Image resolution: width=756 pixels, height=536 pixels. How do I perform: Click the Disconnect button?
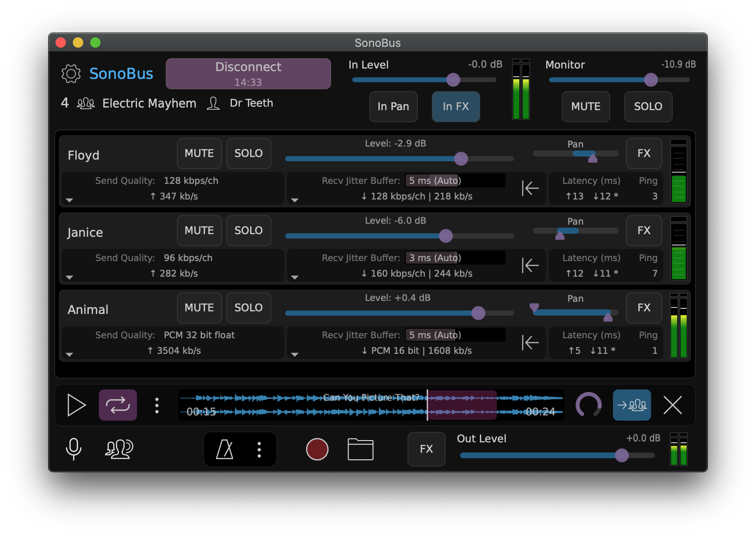[x=248, y=74]
